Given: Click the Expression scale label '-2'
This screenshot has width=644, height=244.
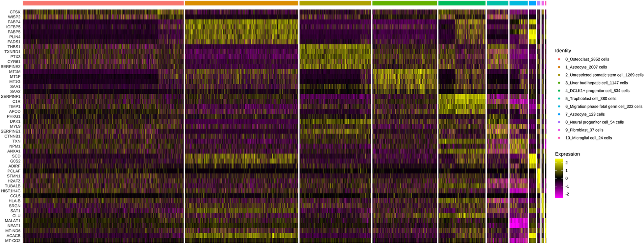Looking at the screenshot, I should pyautogui.click(x=567, y=194).
